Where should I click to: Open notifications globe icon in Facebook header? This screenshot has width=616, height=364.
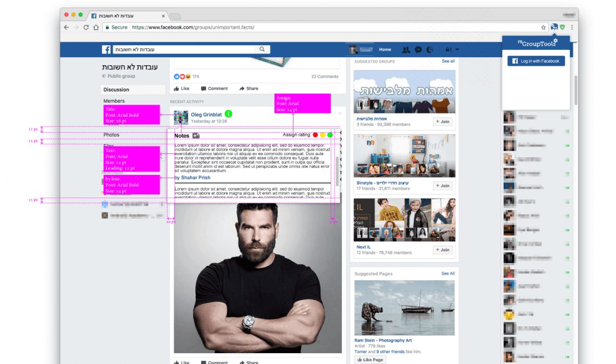coord(430,50)
